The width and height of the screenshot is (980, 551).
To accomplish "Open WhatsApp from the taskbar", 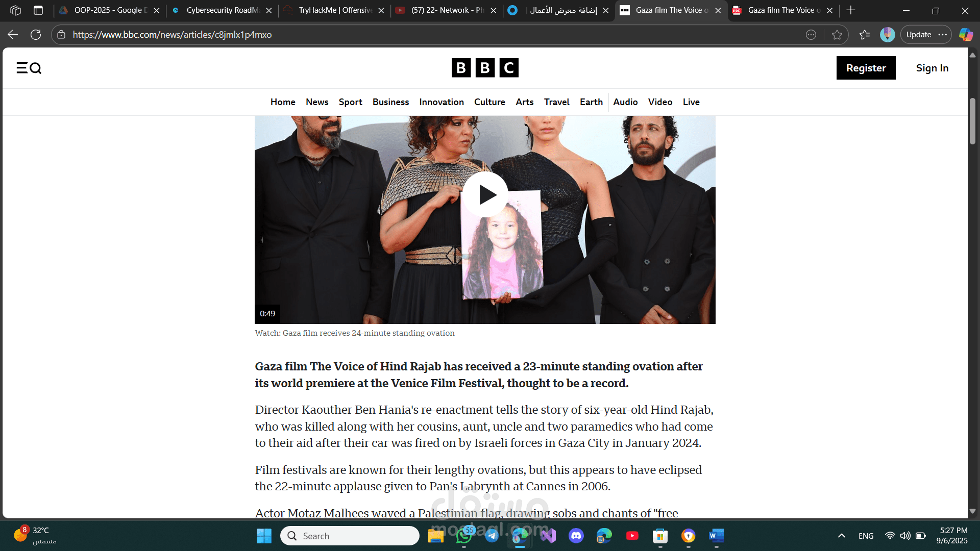I will click(x=464, y=536).
